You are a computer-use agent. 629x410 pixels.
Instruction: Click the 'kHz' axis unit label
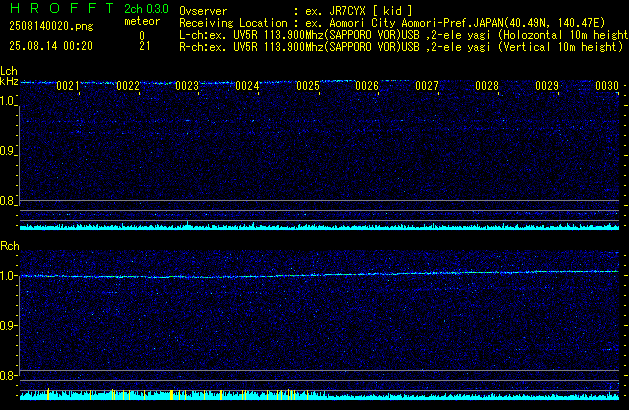click(x=9, y=81)
